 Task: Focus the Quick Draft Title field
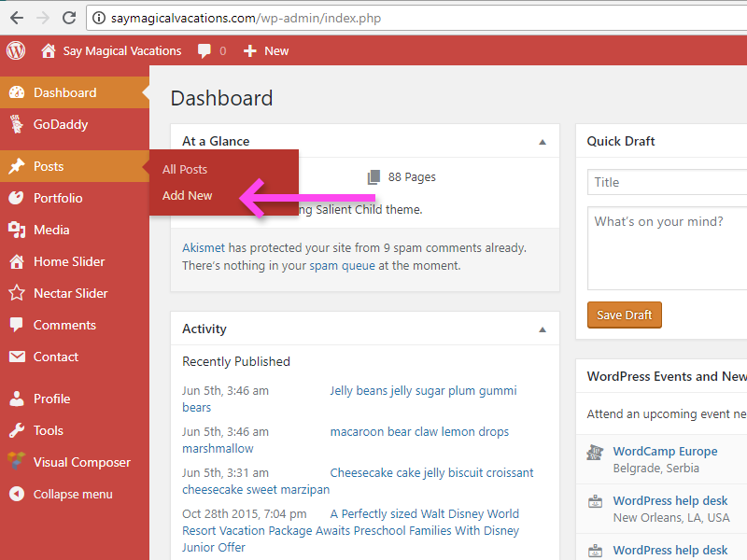point(667,182)
